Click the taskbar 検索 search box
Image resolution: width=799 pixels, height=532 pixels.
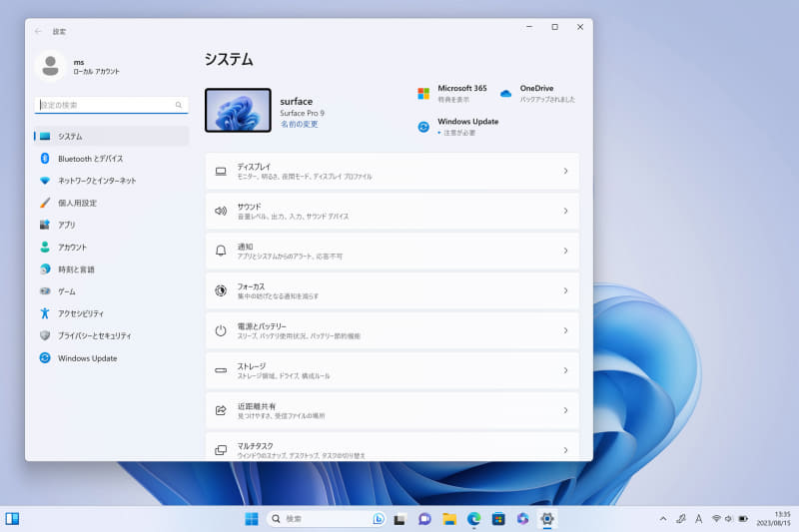coord(327,519)
